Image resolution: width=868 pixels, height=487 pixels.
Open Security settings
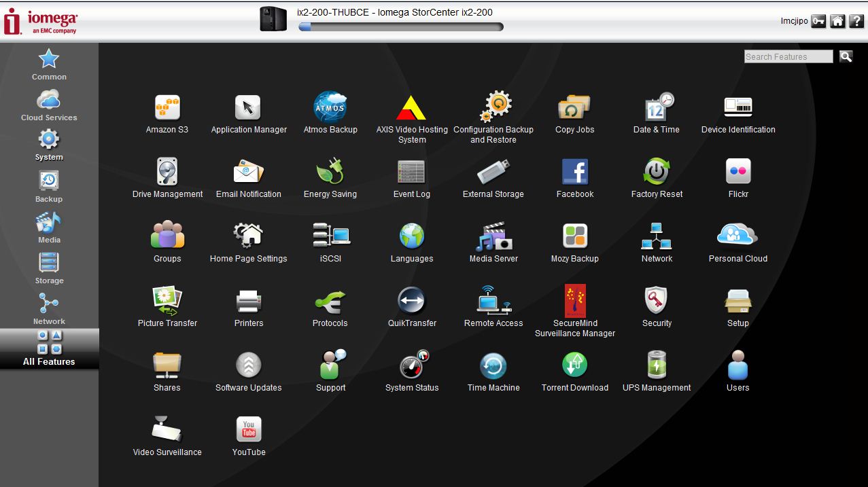click(x=657, y=307)
